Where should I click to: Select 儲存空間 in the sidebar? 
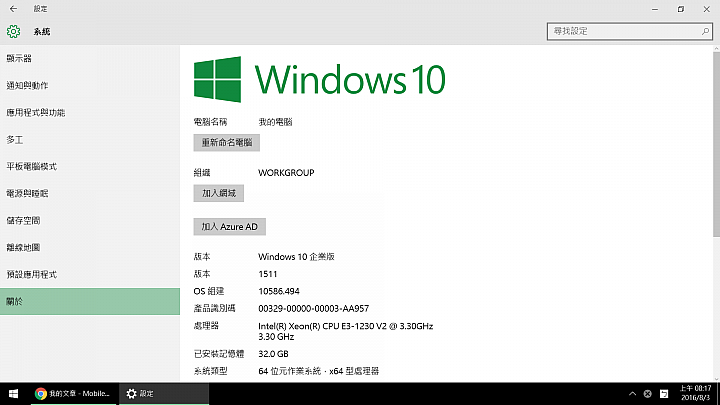tap(90, 220)
